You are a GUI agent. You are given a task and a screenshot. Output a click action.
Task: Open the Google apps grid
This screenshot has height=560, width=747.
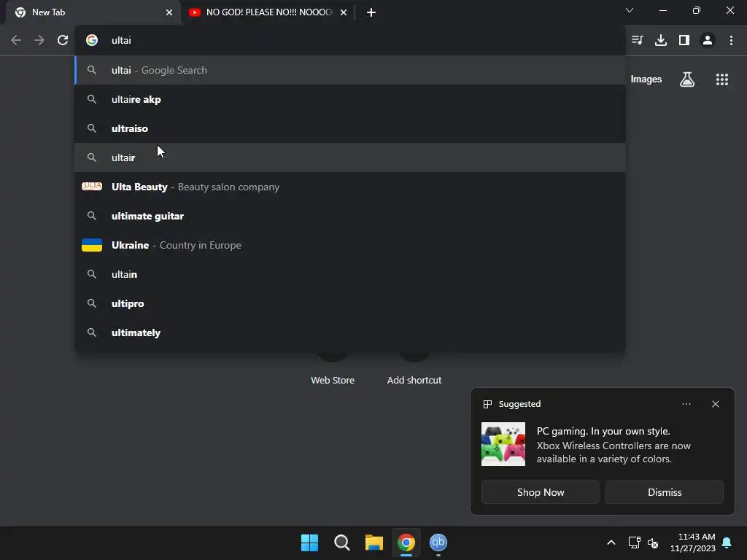pos(721,79)
